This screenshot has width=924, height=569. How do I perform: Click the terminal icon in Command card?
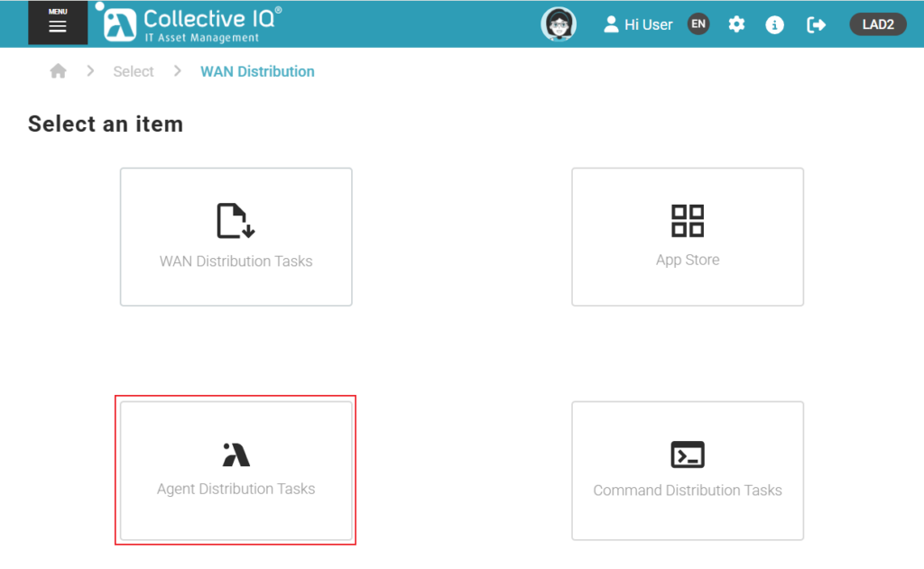pos(688,454)
